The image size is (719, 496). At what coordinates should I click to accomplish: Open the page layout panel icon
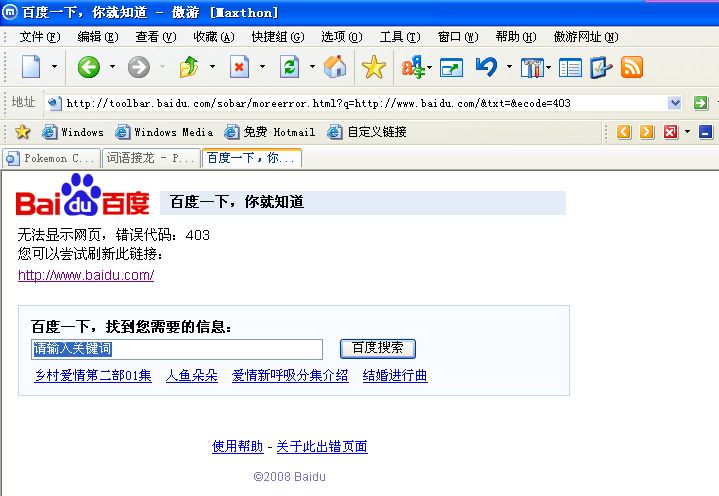point(570,68)
